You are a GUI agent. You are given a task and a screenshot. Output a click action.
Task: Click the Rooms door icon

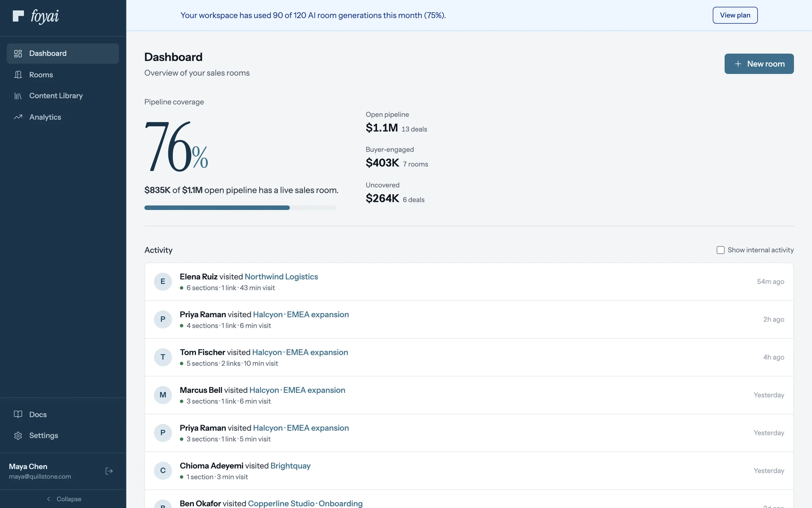click(x=18, y=75)
